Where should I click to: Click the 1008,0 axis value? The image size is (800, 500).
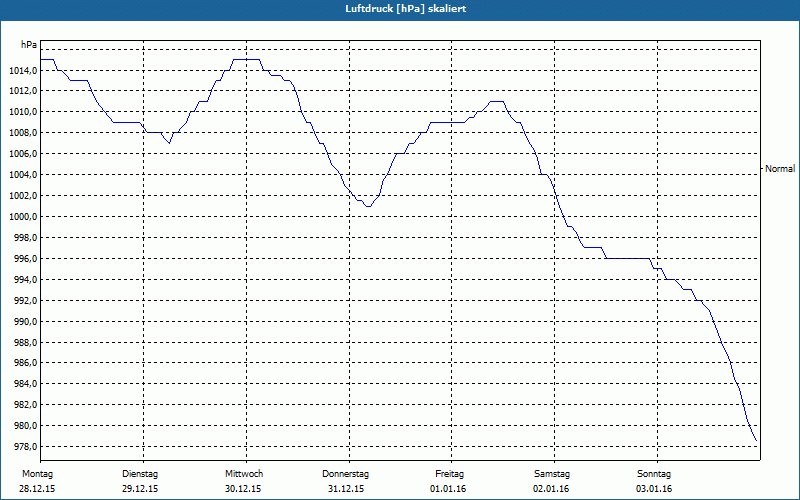[x=23, y=133]
